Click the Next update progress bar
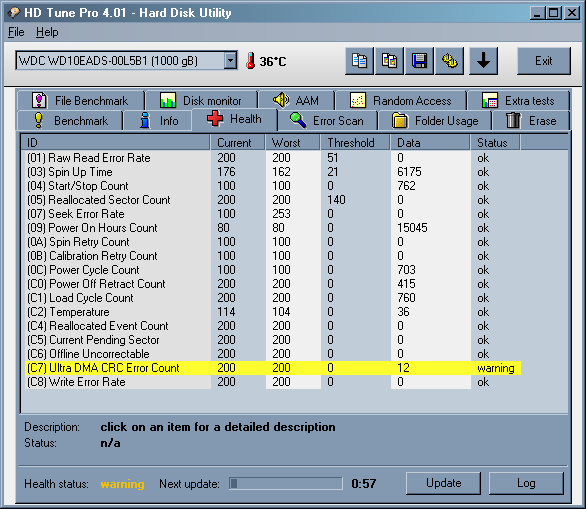Screen dimensions: 586x509 286,484
